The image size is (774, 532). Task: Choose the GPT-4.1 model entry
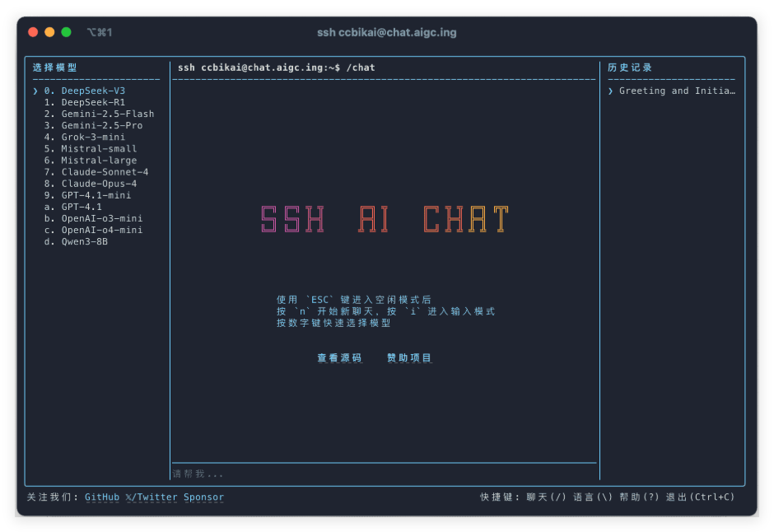(72, 207)
